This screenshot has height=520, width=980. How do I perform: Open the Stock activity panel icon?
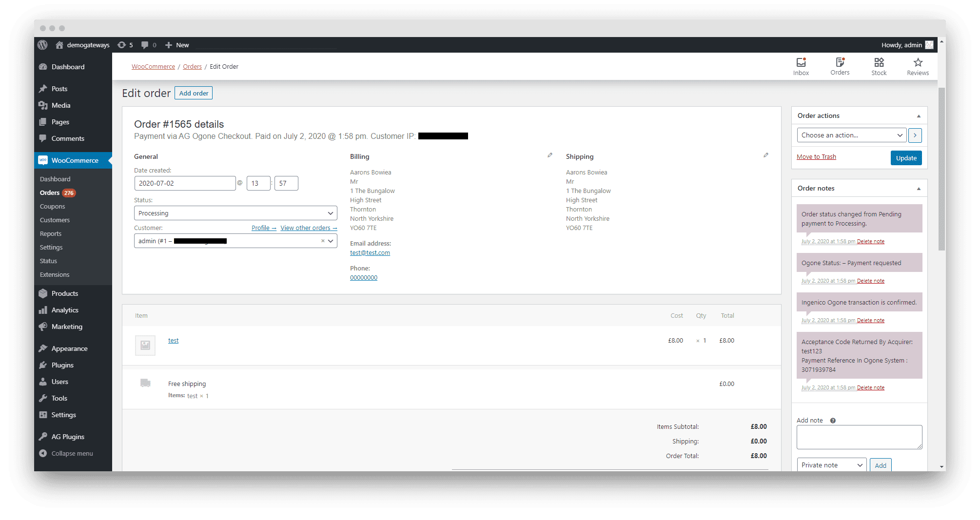pyautogui.click(x=879, y=66)
